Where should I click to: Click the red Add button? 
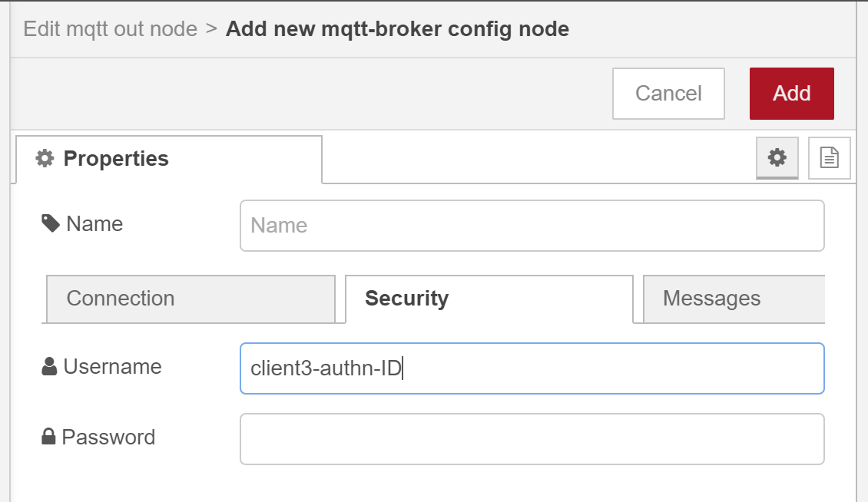(791, 94)
